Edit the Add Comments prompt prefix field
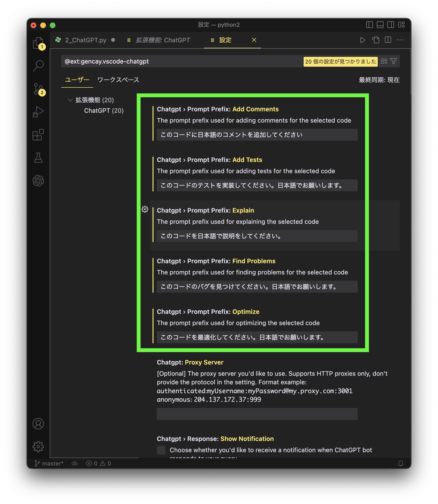 coord(257,134)
